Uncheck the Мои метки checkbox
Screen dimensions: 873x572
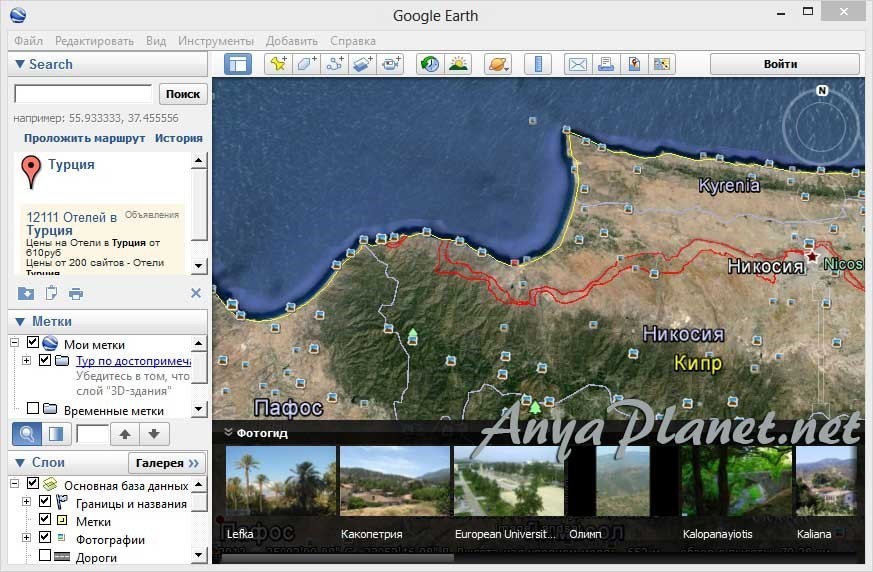pos(33,343)
